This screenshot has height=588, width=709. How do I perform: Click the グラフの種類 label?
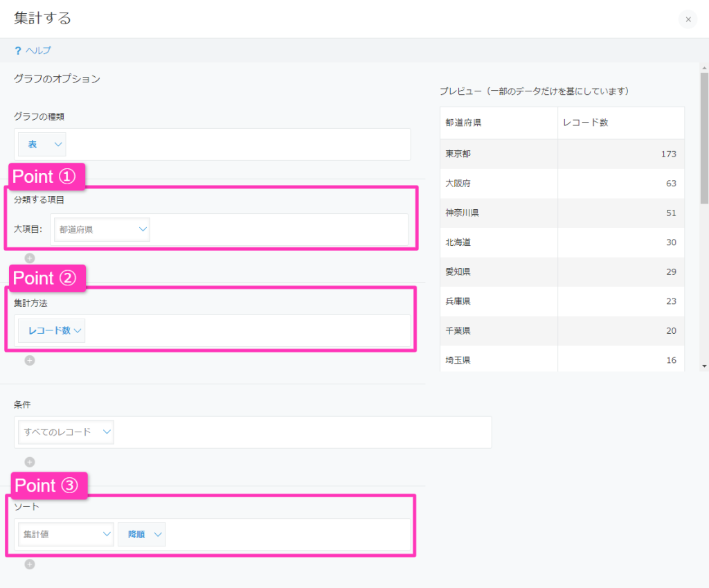[x=39, y=116]
